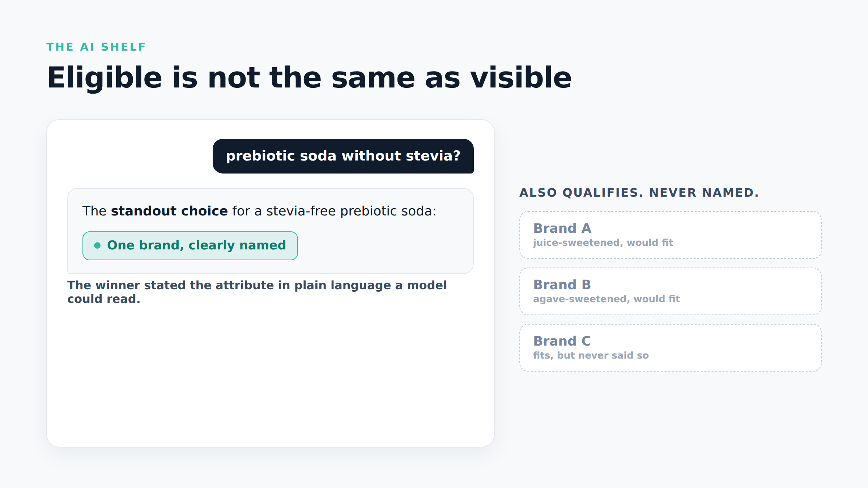The height and width of the screenshot is (488, 868).
Task: Click the Brand B card
Action: click(x=671, y=291)
